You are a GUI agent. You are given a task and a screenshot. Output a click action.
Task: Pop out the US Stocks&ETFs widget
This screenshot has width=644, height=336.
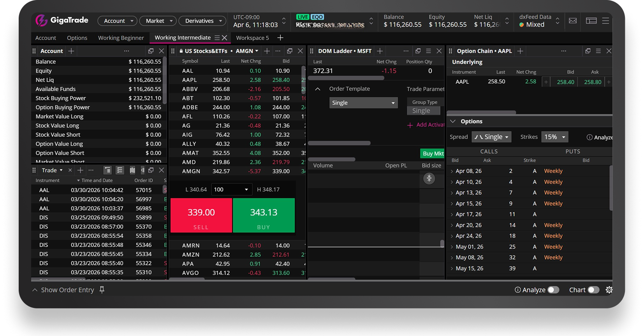[x=290, y=51]
